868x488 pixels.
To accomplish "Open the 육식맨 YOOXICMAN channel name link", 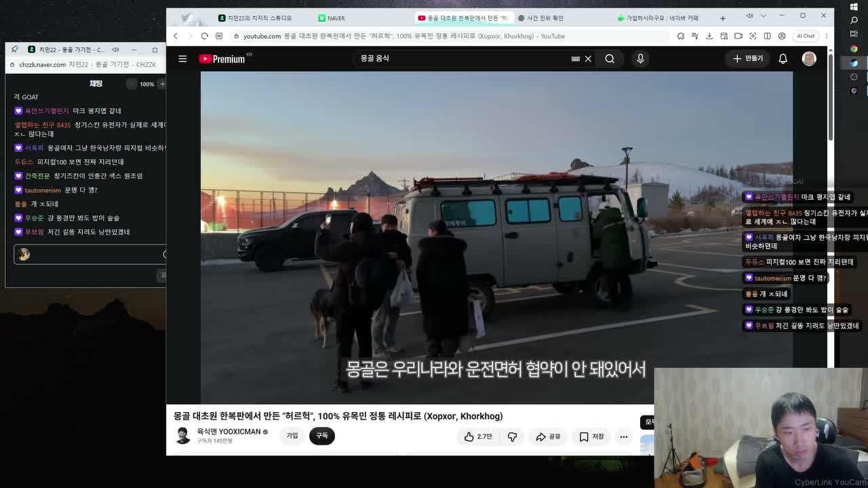I will coord(229,432).
